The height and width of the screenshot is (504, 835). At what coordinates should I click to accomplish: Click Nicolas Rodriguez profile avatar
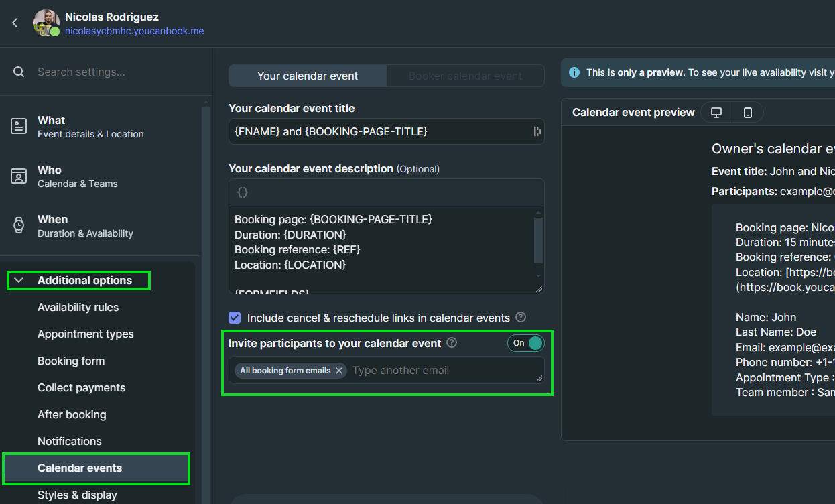pos(46,23)
